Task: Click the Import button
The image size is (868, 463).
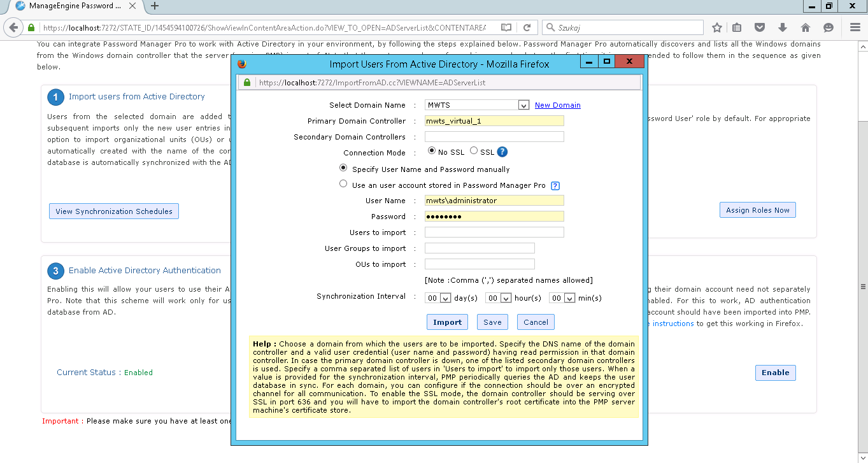Action: (447, 322)
